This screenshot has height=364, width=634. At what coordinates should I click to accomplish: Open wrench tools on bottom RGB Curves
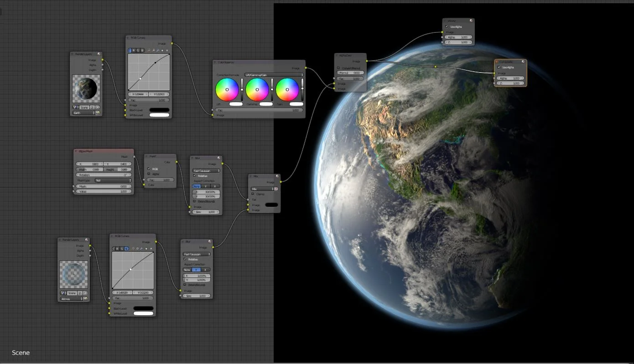(141, 249)
